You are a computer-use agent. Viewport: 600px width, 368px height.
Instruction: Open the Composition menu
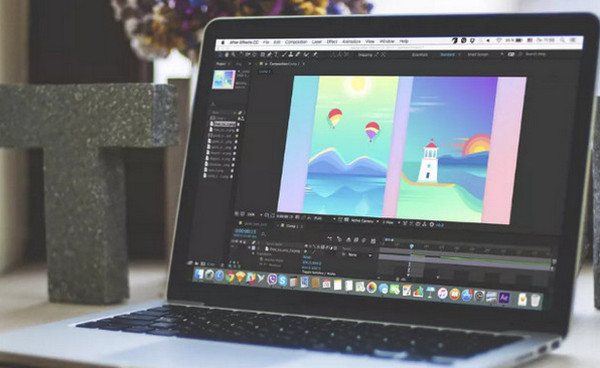(x=296, y=42)
